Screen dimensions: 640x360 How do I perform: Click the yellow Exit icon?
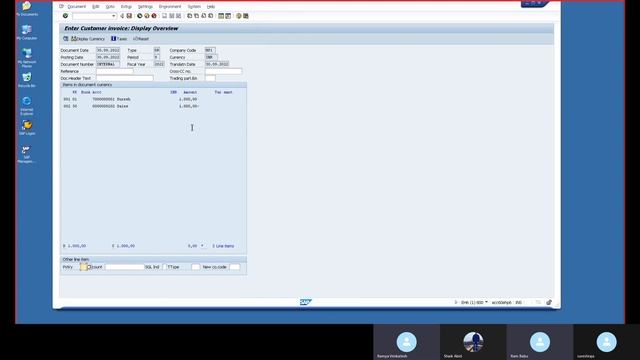coord(147,16)
